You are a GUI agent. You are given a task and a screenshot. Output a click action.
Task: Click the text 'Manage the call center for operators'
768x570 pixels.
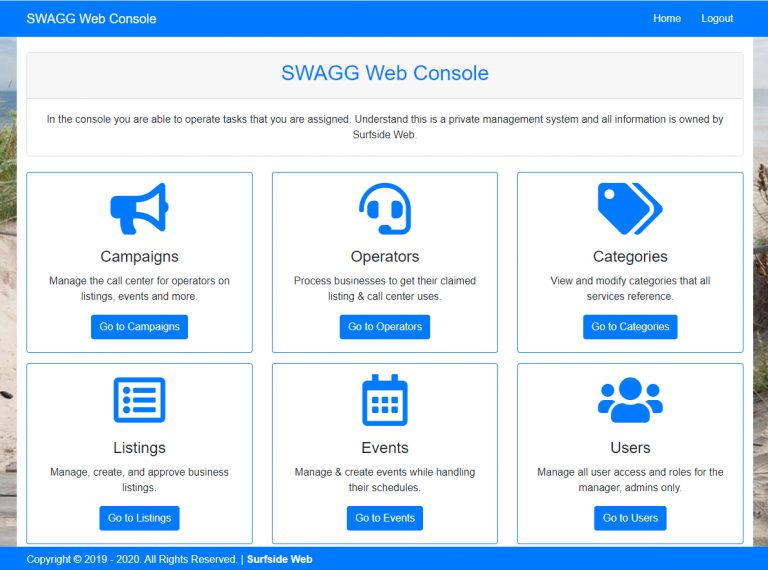point(132,281)
